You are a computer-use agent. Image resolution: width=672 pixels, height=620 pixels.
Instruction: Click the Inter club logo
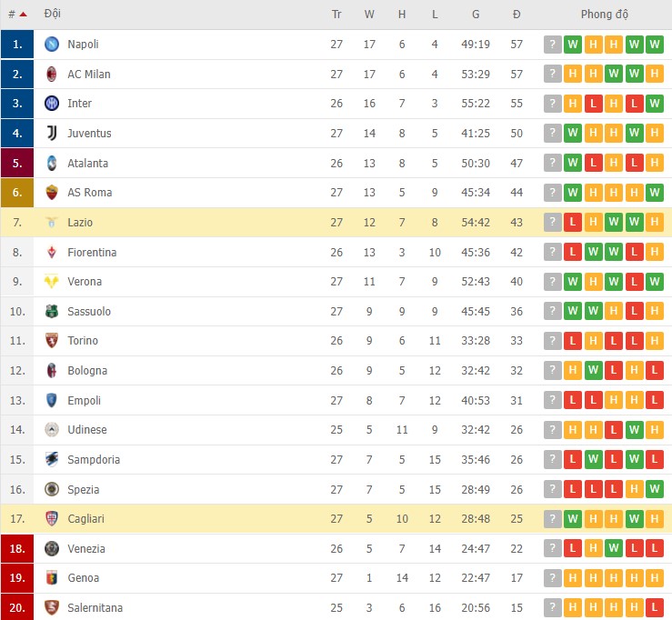[52, 104]
